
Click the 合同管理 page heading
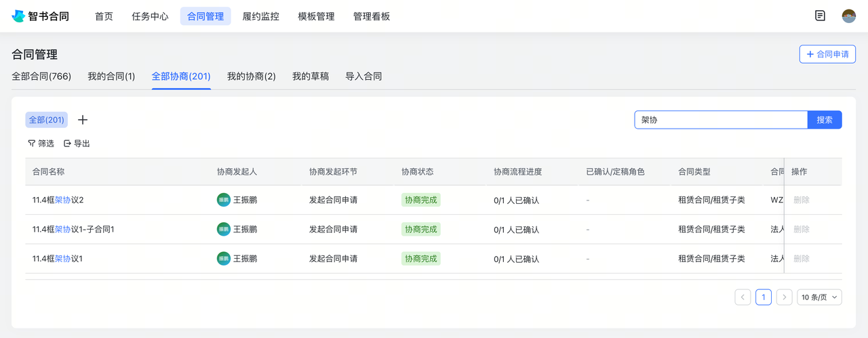35,54
